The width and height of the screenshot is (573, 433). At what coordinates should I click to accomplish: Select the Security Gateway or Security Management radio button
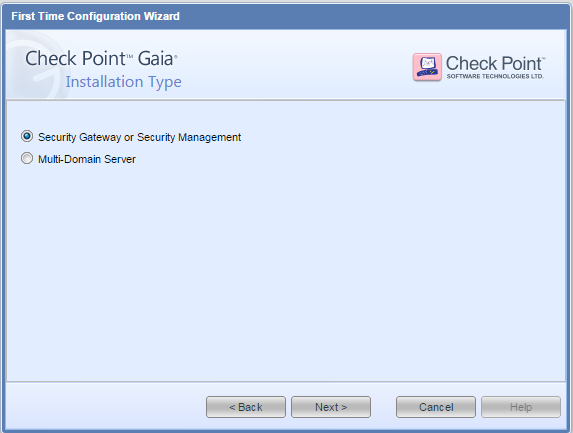pyautogui.click(x=27, y=136)
